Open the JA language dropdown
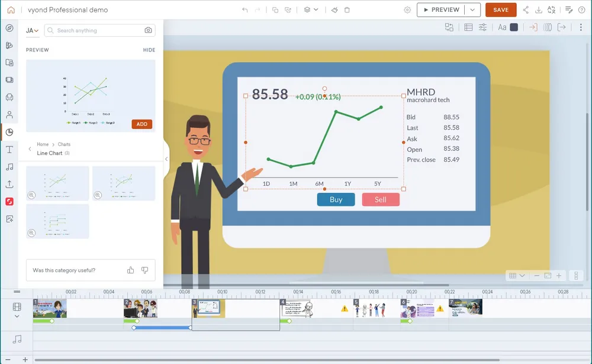Image resolution: width=592 pixels, height=364 pixels. click(32, 30)
